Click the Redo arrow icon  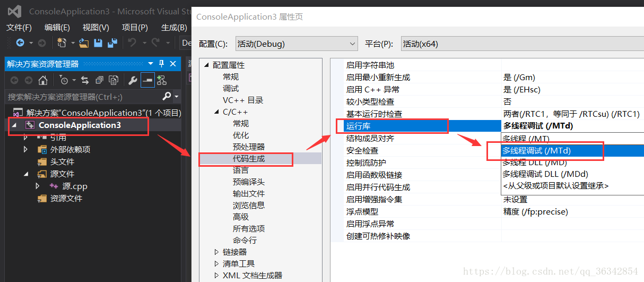click(155, 42)
